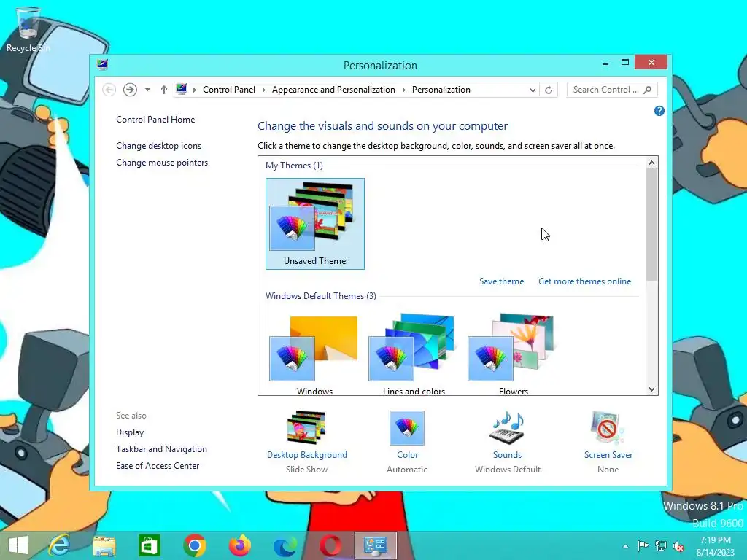The height and width of the screenshot is (560, 747).
Task: Open Change desktop icons link
Action: pyautogui.click(x=158, y=146)
